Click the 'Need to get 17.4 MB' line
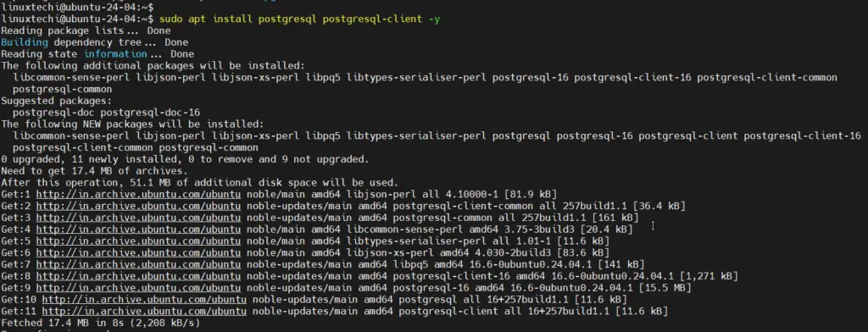 [94, 171]
